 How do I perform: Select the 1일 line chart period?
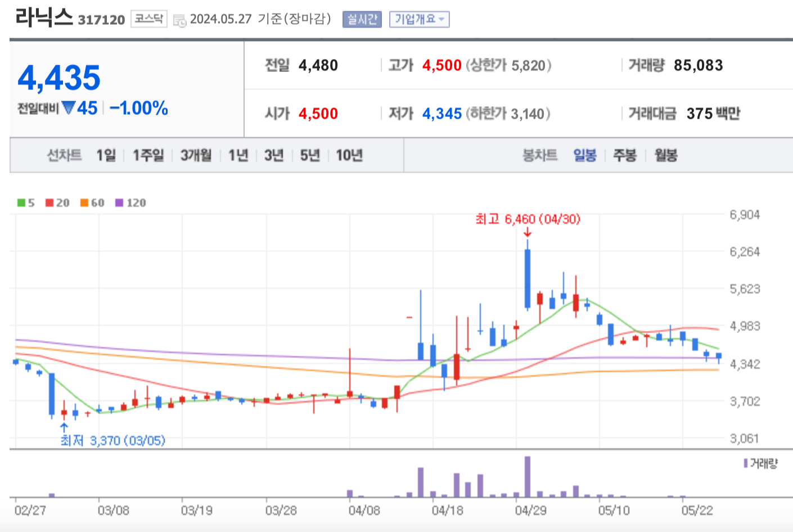coord(106,155)
